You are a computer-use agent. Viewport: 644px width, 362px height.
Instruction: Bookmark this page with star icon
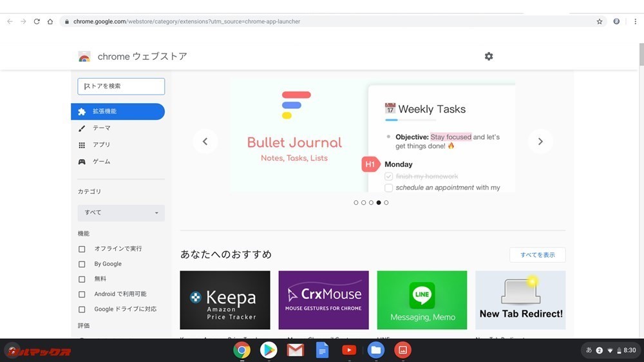click(x=599, y=21)
